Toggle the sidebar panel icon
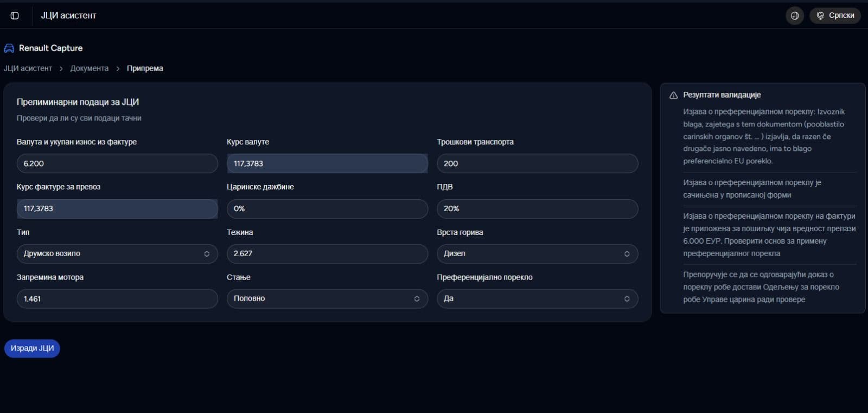 point(15,16)
